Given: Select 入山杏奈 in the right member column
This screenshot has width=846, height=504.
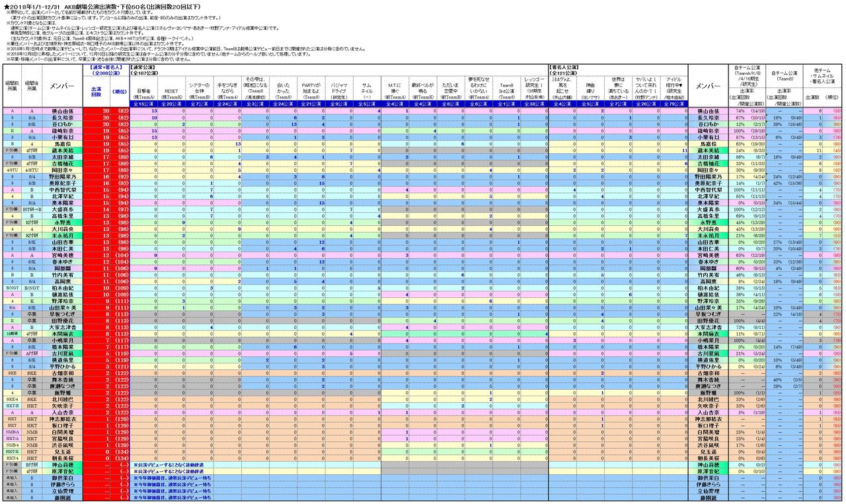Looking at the screenshot, I should point(709,412).
